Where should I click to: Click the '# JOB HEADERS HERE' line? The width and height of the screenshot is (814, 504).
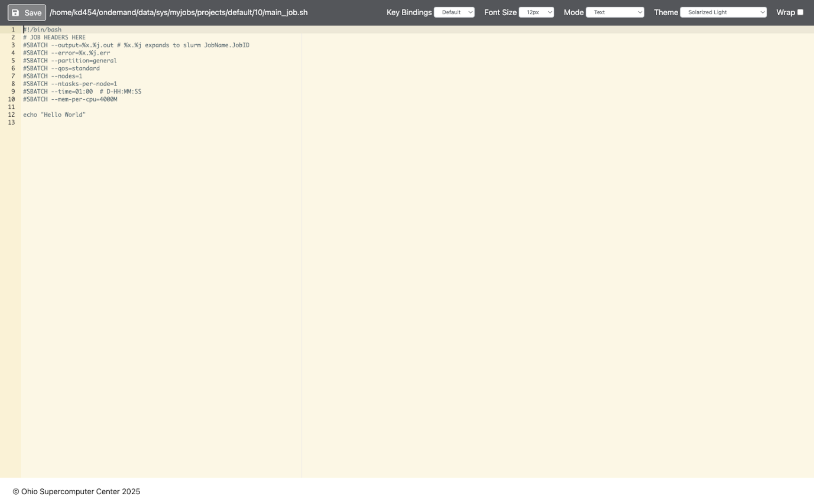(x=55, y=37)
